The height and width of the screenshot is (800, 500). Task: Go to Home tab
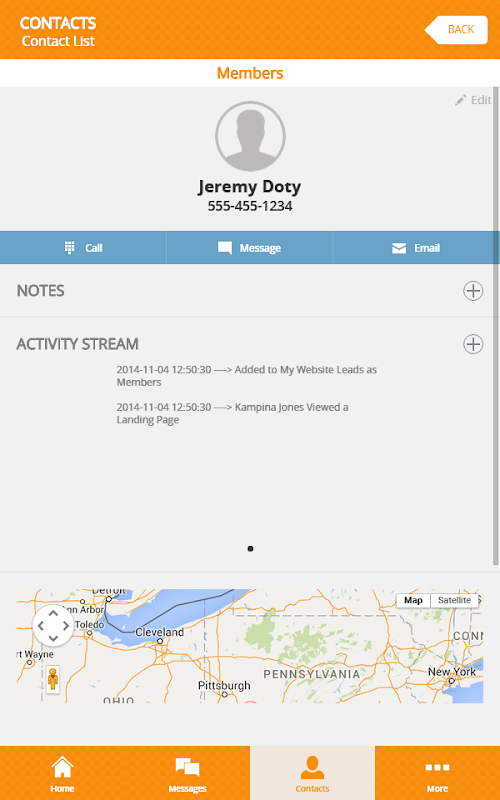(62, 773)
